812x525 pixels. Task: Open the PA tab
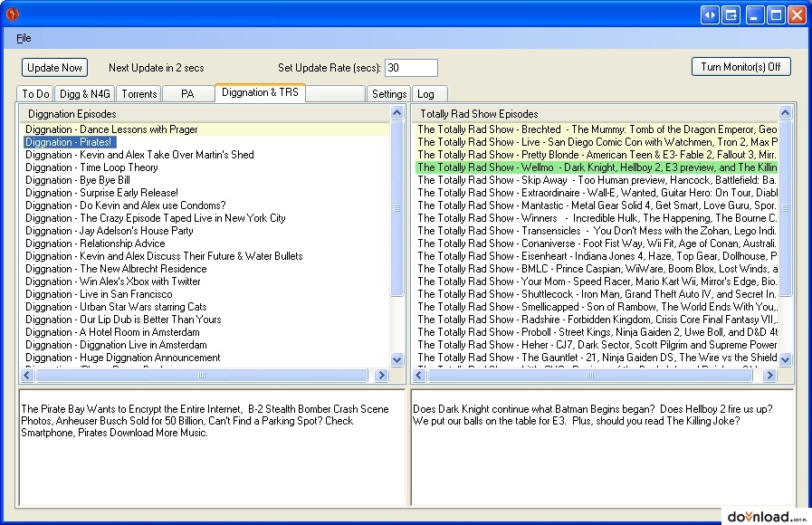click(187, 94)
